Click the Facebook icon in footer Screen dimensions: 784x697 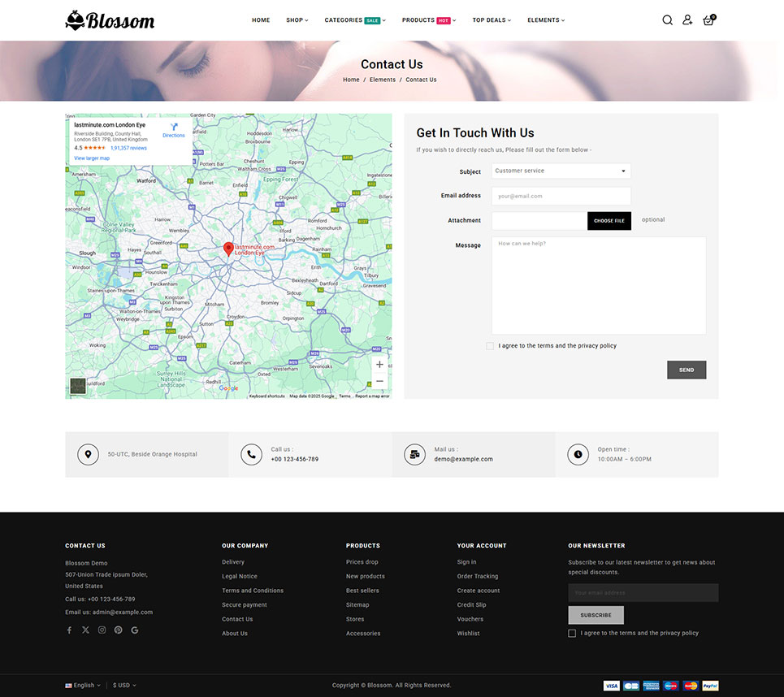[x=69, y=630]
